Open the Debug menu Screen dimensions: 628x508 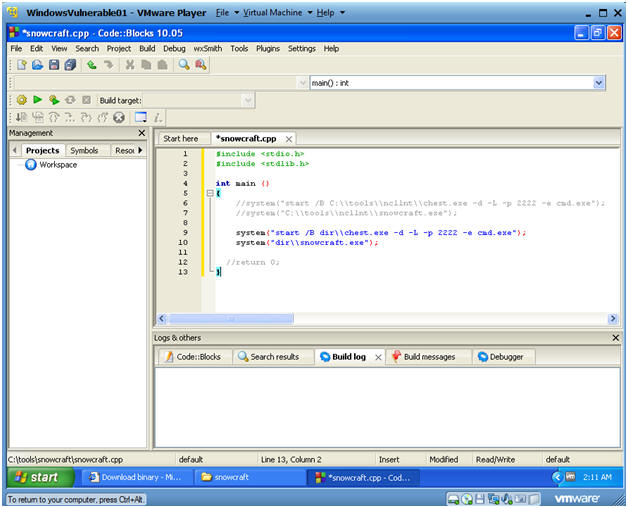click(174, 48)
